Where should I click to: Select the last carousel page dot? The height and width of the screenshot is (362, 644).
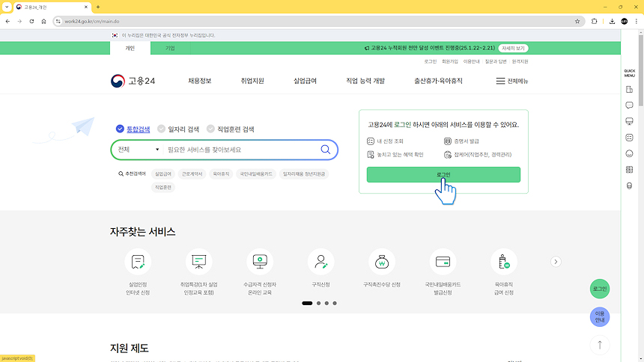335,304
